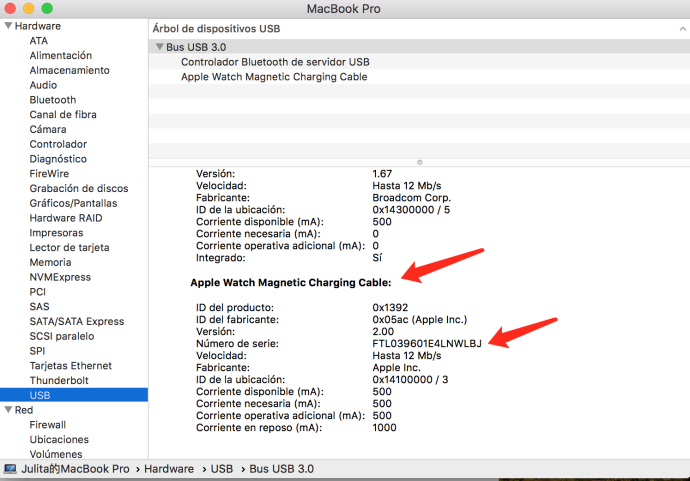The image size is (690, 481).
Task: Click USB in the path bar
Action: [222, 469]
